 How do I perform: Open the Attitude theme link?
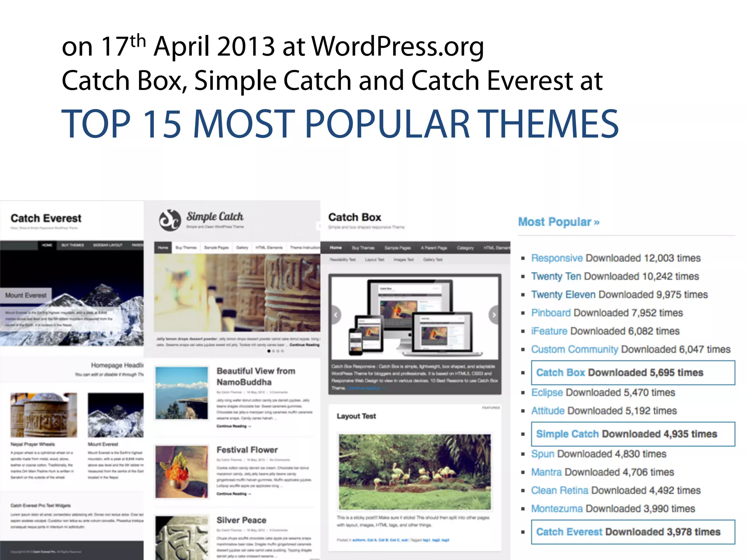coord(548,411)
